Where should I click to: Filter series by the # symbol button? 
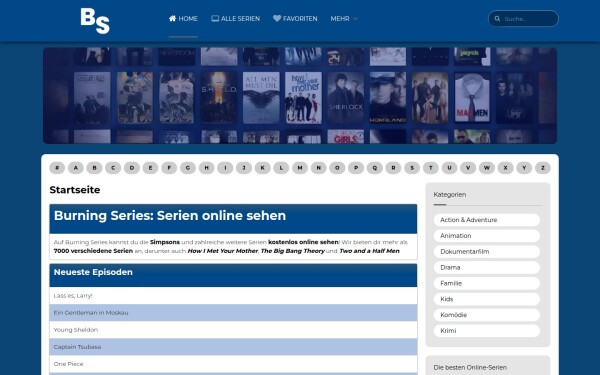(x=57, y=168)
